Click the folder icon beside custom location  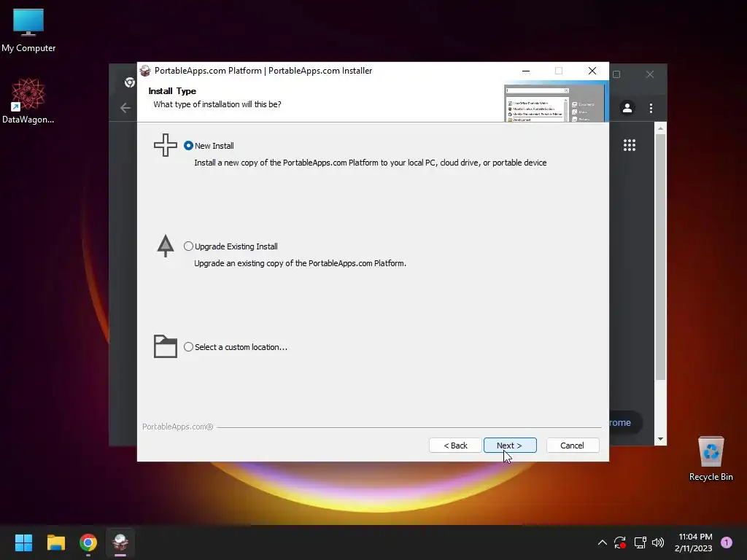166,346
